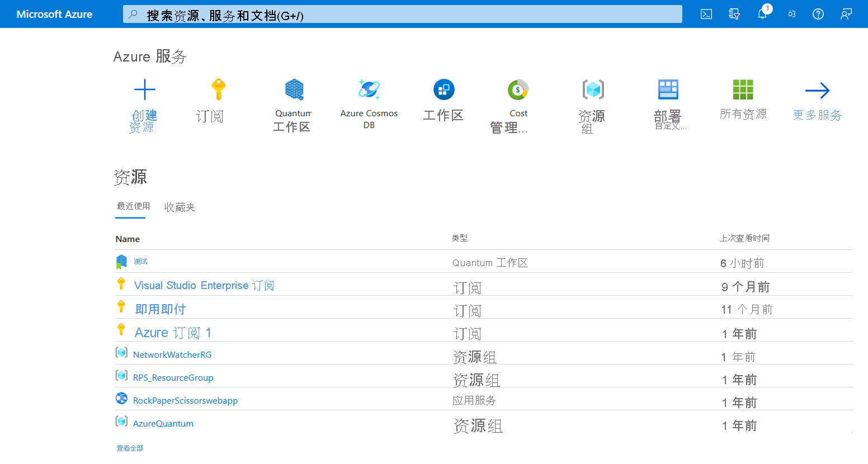This screenshot has height=464, width=868.
Task: Click the quantum icon beside 测试
Action: [x=121, y=262]
